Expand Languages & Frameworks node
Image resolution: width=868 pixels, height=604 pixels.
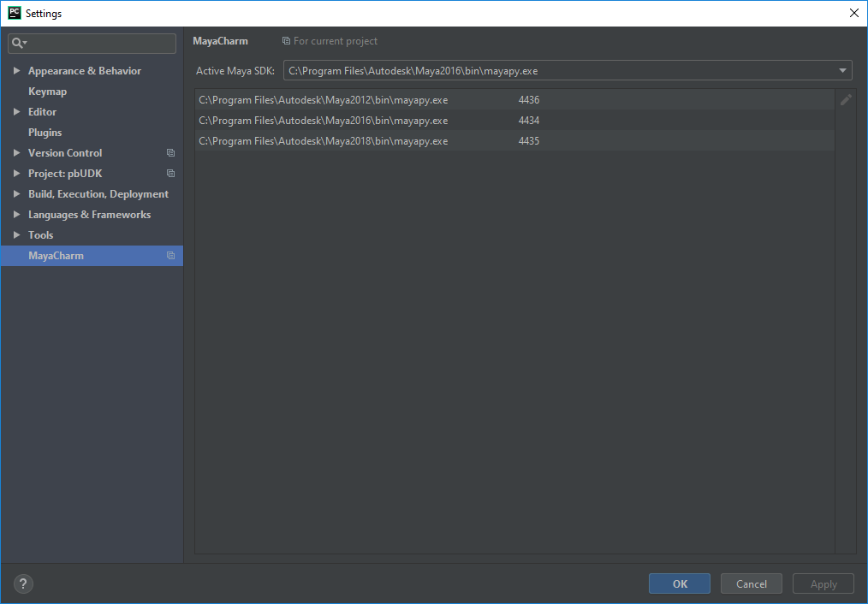point(16,214)
